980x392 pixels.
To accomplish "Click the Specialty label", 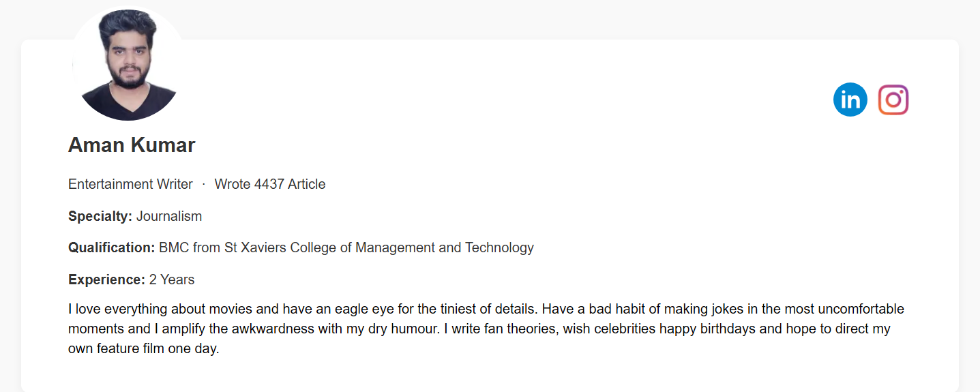I will click(100, 216).
